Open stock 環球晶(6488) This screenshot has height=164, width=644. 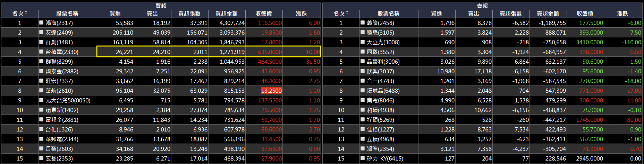(383, 91)
